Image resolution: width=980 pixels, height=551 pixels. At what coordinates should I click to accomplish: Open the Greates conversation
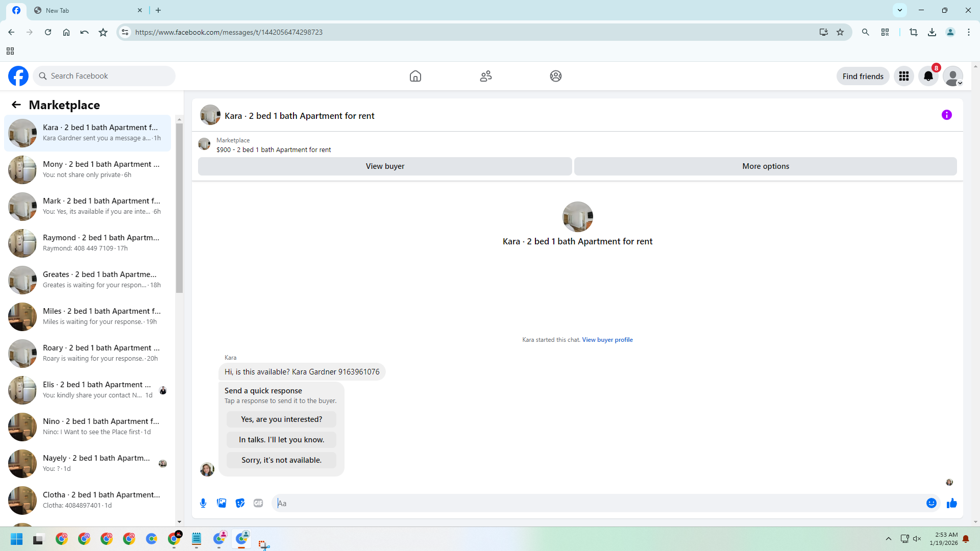coord(87,280)
